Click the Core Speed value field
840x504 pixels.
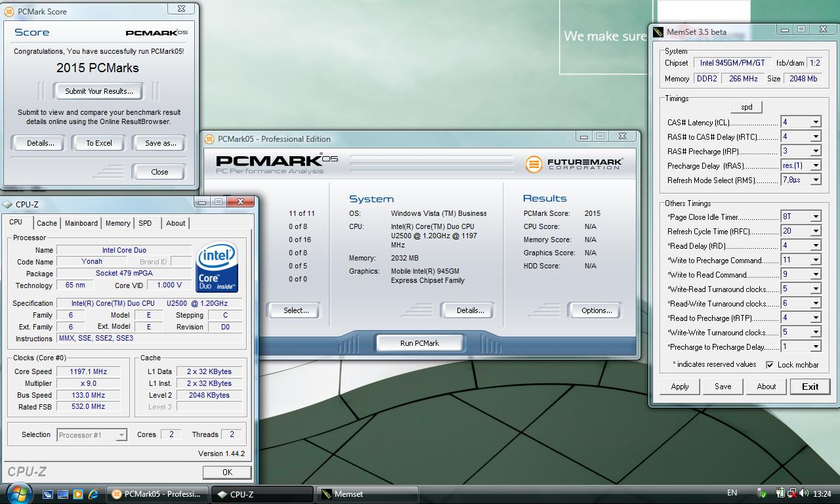88,371
